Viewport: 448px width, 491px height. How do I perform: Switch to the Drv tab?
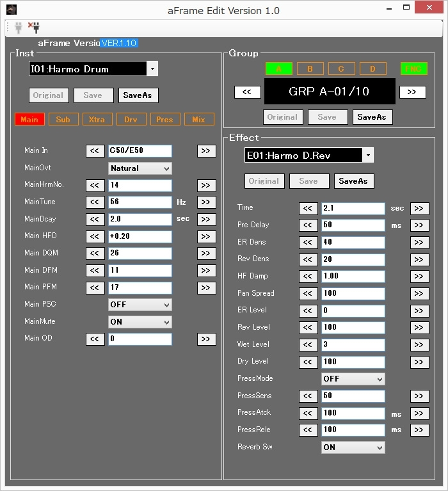tap(131, 119)
